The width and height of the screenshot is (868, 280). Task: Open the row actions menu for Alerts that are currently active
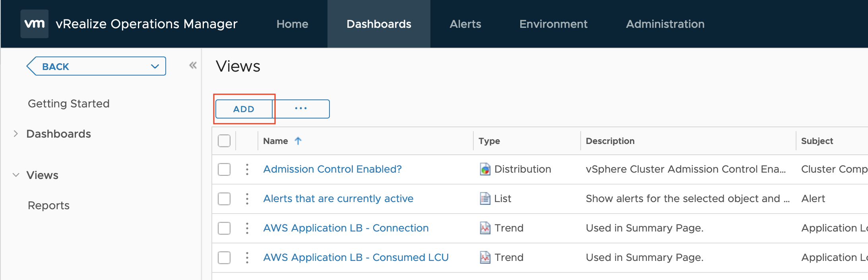coord(247,199)
